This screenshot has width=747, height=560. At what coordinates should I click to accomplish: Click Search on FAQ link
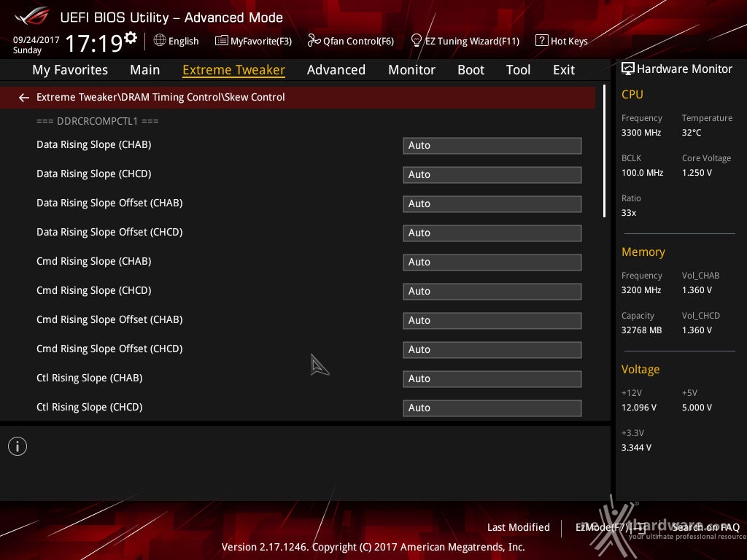coord(705,527)
